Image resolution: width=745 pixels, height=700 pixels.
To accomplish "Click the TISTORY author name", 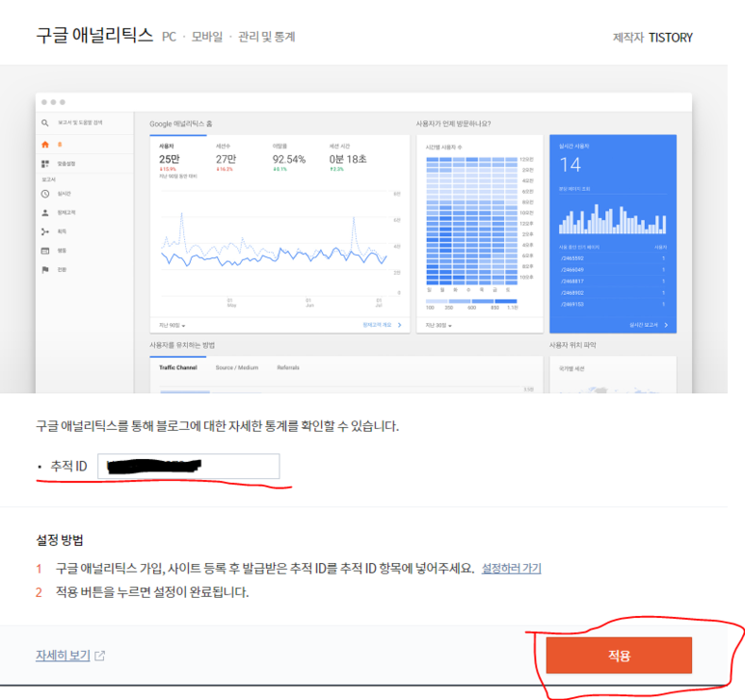I will (x=671, y=38).
